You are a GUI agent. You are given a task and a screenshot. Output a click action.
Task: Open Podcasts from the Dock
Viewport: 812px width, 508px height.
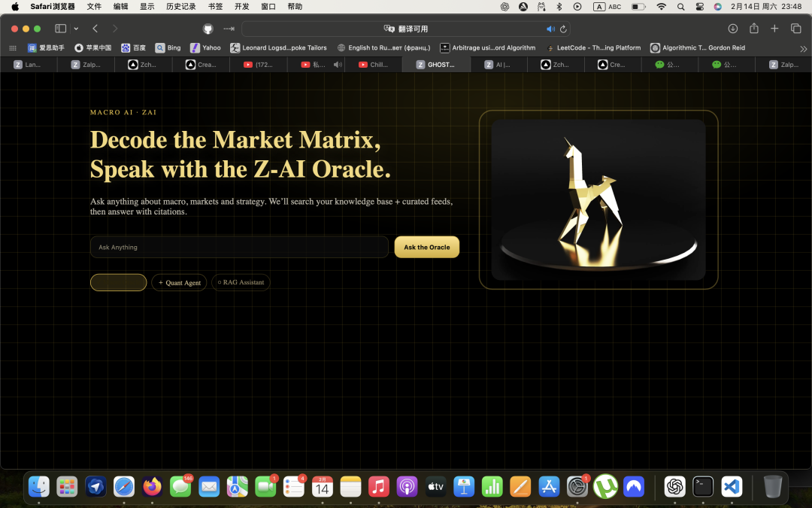coord(407,487)
